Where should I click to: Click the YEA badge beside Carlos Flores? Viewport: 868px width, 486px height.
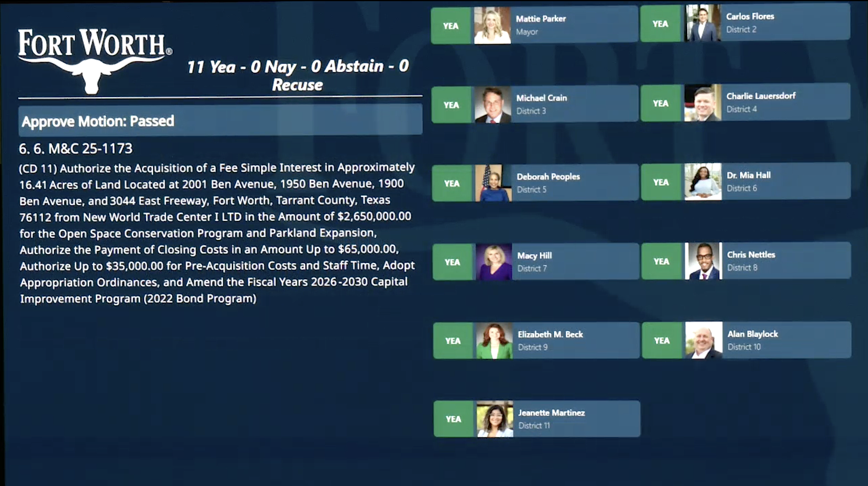[x=660, y=24]
